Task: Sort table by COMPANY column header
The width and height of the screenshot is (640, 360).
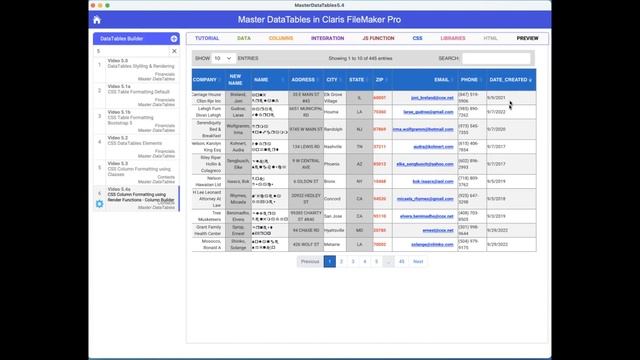Action: [208, 80]
